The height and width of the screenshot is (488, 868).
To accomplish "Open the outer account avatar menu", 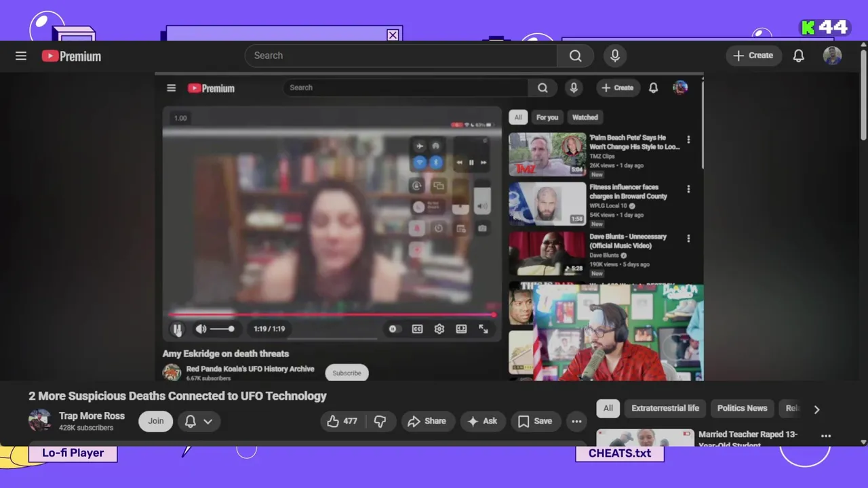I will pos(833,56).
